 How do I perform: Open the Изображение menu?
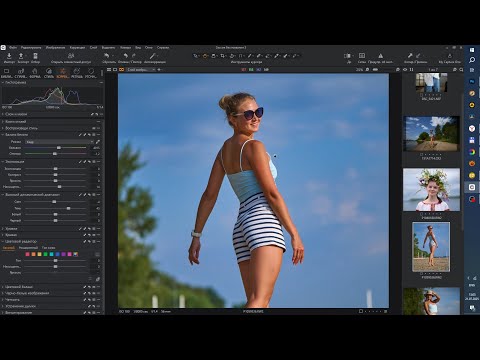click(x=55, y=48)
